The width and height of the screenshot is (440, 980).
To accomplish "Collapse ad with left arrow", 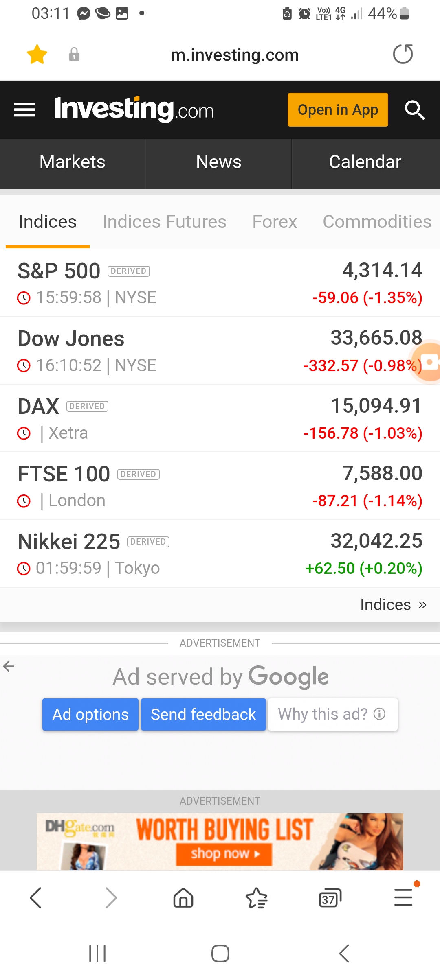I will [x=9, y=666].
